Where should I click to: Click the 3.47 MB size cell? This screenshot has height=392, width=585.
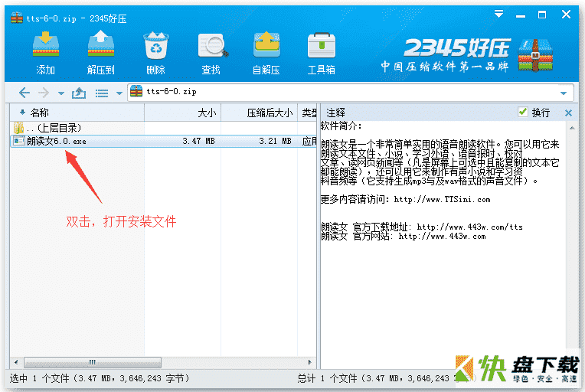tap(198, 141)
